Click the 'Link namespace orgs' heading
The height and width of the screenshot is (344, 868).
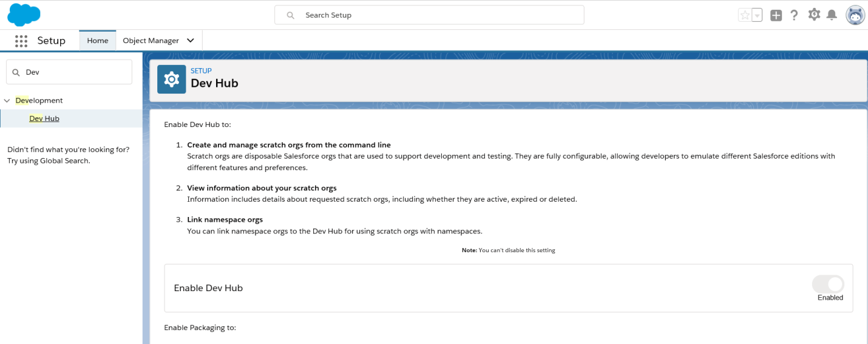225,219
